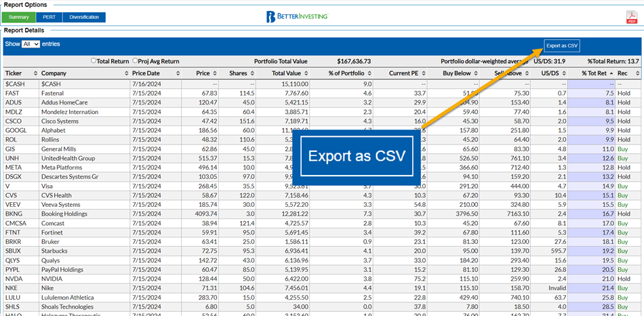Click the General Mills company cell
Viewport: 644px width, 316px height.
tap(84, 149)
